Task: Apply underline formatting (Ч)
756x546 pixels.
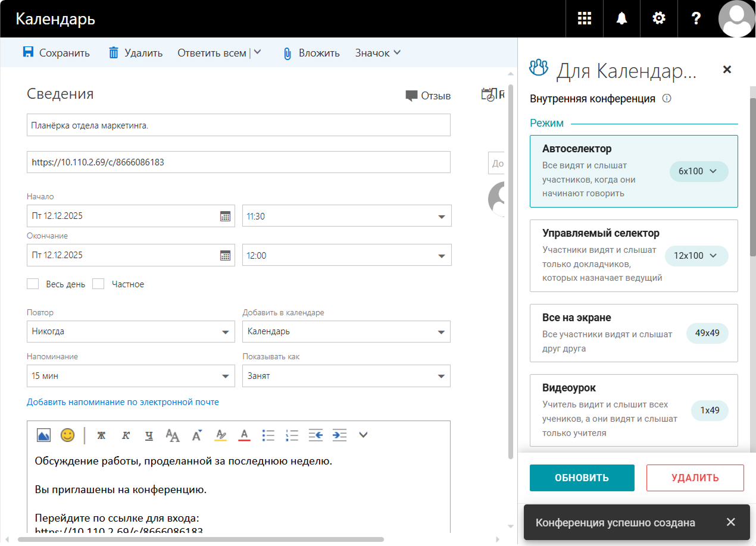Action: point(149,435)
